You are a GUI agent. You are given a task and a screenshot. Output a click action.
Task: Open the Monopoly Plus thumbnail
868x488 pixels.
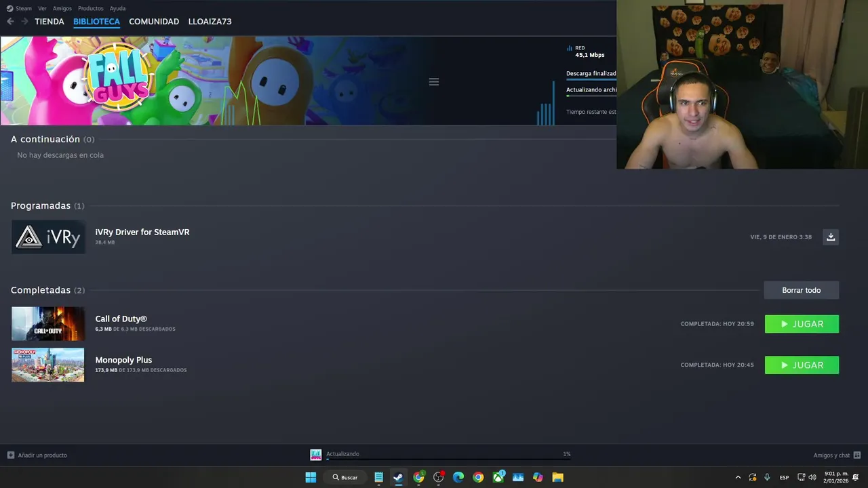tap(48, 365)
